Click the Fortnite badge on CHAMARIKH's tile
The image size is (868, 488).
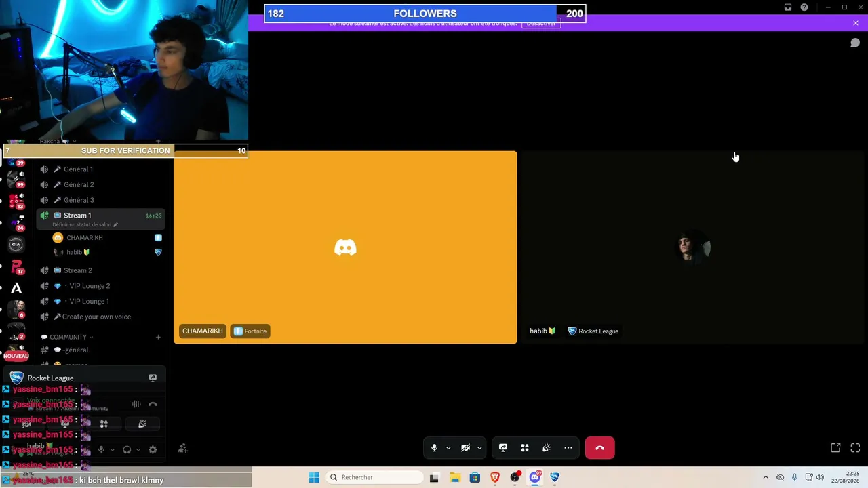coord(250,331)
